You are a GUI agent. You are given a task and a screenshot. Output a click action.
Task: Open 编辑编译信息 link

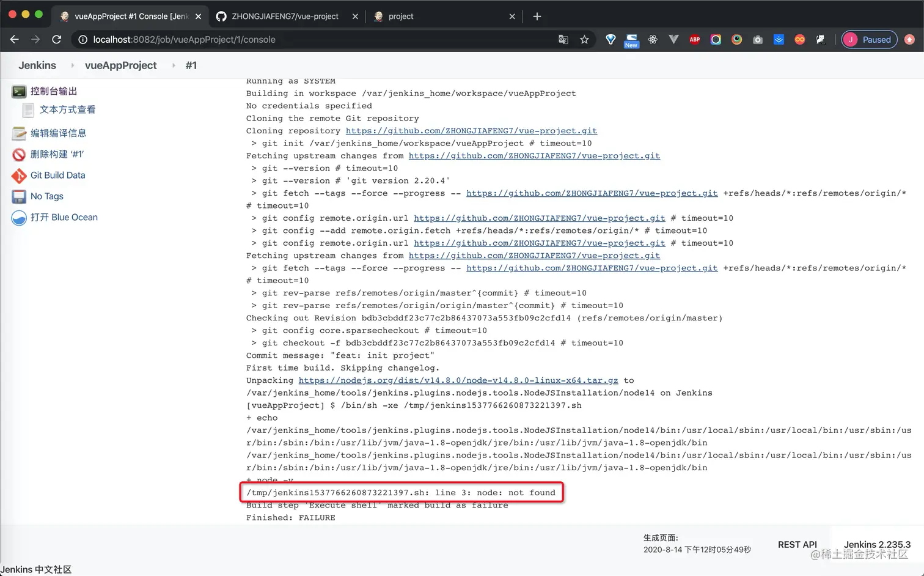pos(58,133)
